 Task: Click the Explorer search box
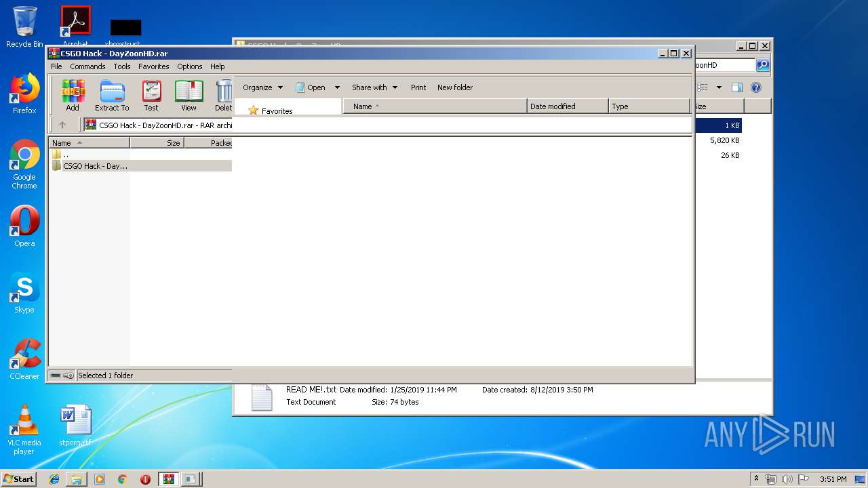(724, 65)
